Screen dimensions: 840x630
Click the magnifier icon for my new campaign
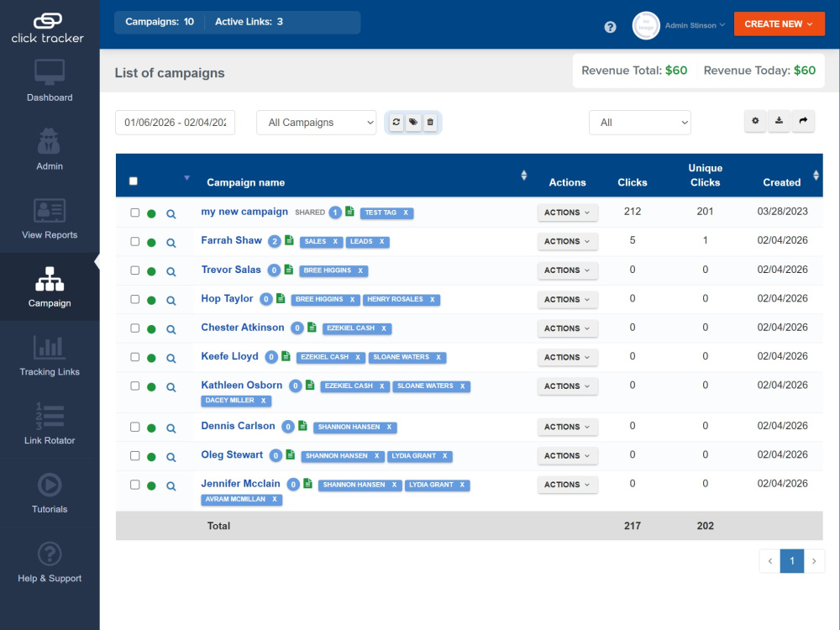[x=171, y=214]
